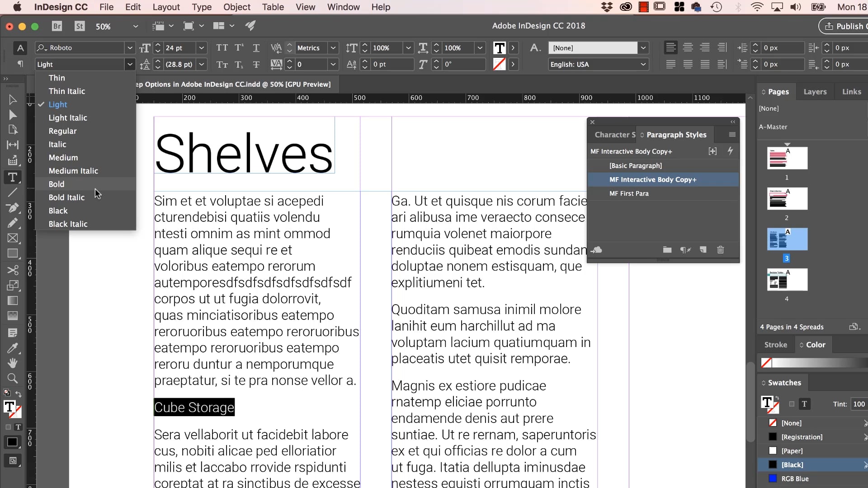Toggle All Caps formatting

222,47
